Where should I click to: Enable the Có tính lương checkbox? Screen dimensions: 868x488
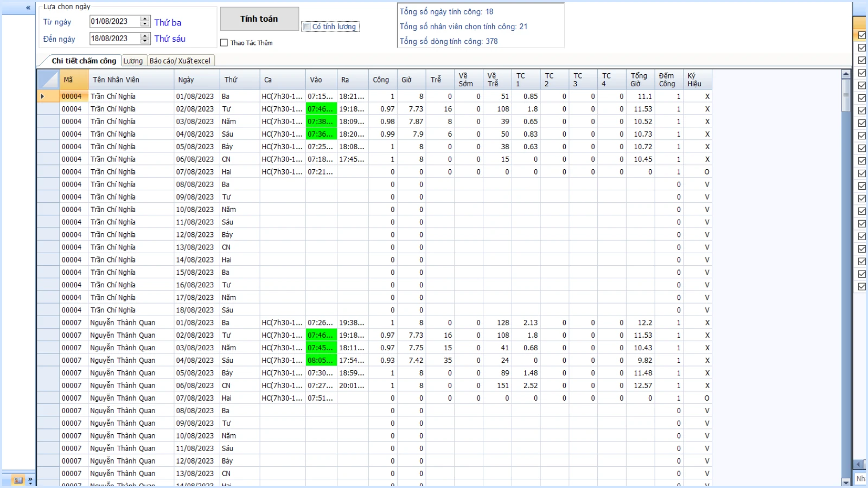coord(307,27)
